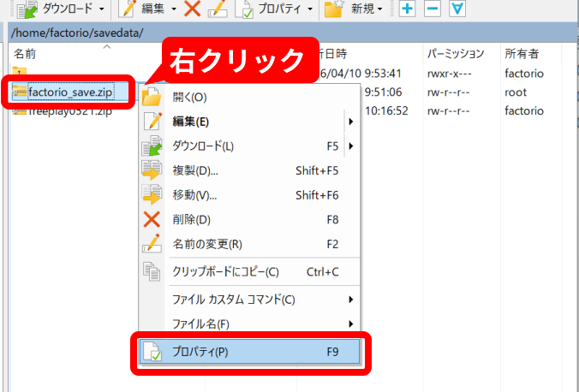Choose Properties (プロパティ) in context menu
Screen dimensions: 579x392
pyautogui.click(x=248, y=352)
